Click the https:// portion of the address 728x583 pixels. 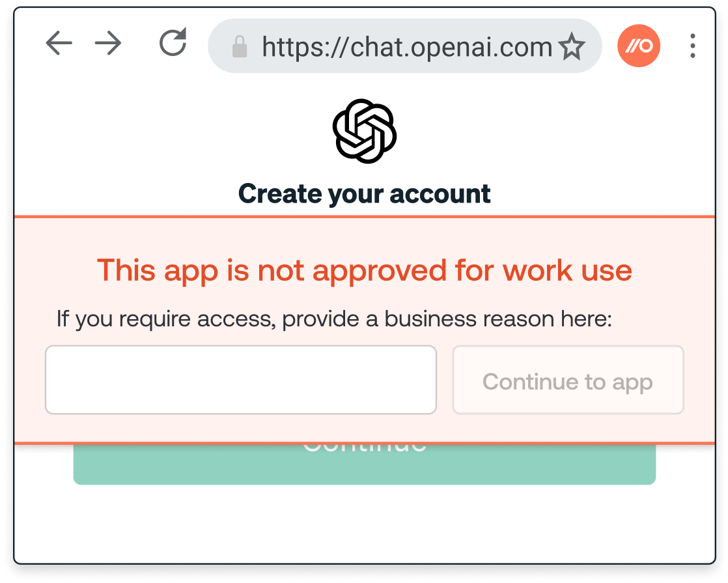(x=304, y=47)
